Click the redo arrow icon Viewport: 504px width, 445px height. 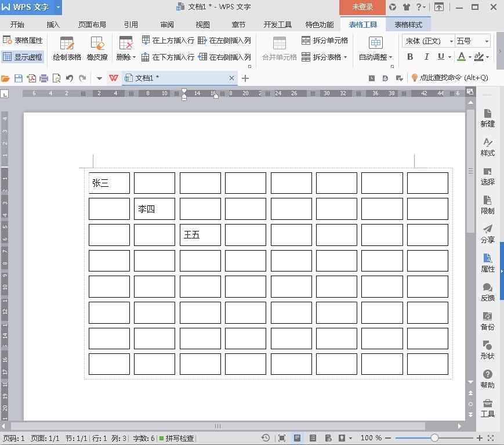(x=82, y=78)
